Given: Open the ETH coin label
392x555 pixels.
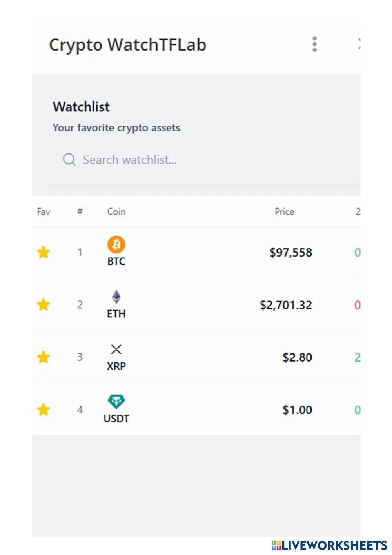Looking at the screenshot, I should [x=116, y=314].
